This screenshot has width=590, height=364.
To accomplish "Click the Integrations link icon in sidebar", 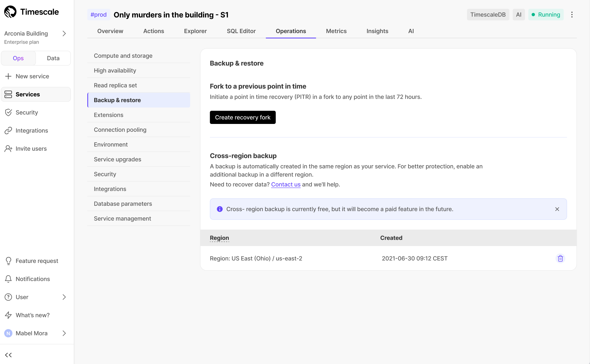I will 8,131.
